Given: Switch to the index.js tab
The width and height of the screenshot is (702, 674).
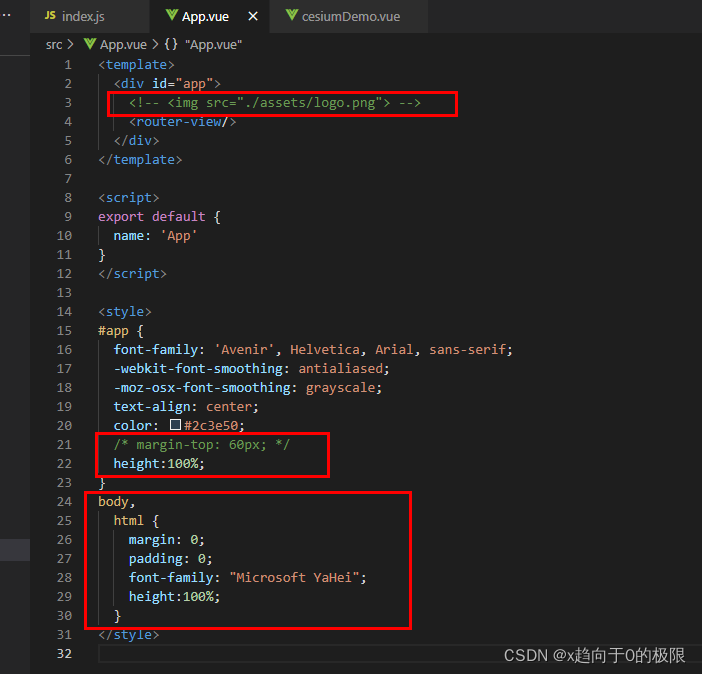Looking at the screenshot, I should (89, 17).
